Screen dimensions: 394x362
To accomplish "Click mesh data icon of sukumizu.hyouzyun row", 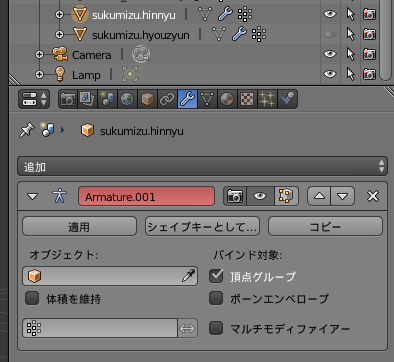I will [219, 34].
